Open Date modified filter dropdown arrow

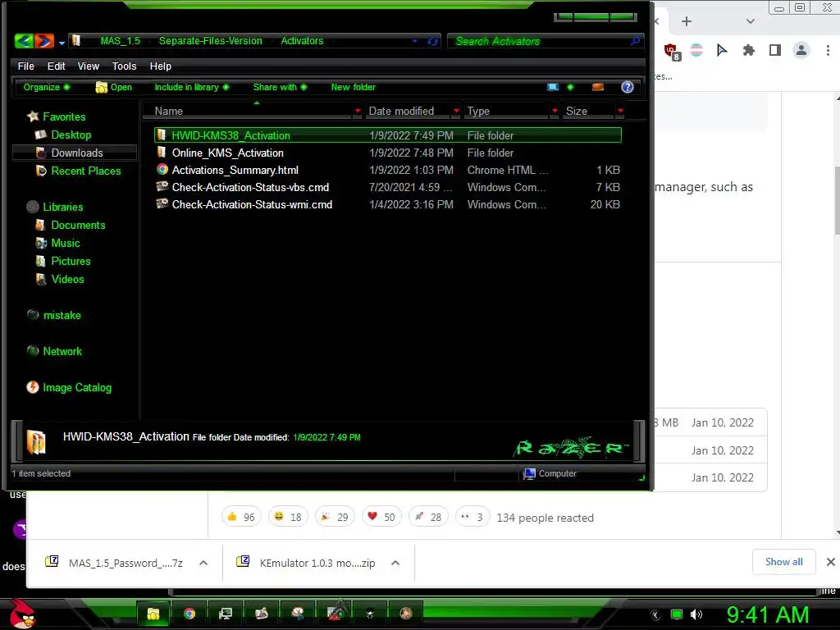point(456,111)
